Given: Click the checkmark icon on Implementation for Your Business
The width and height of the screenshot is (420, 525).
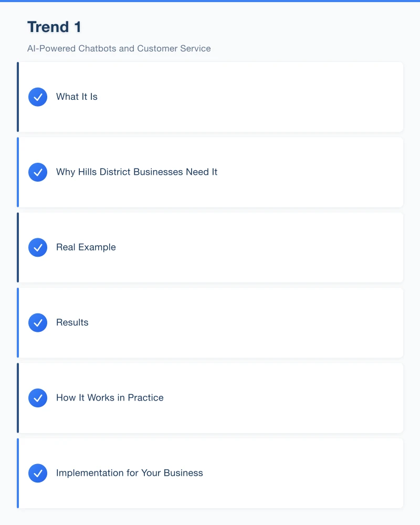Looking at the screenshot, I should 37,473.
